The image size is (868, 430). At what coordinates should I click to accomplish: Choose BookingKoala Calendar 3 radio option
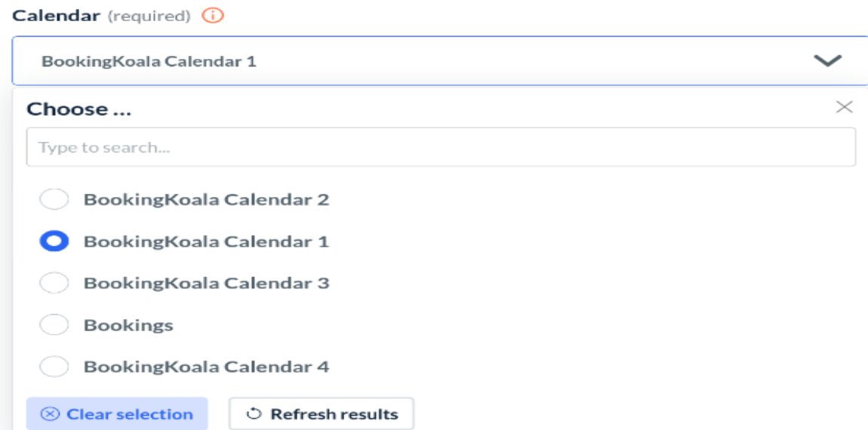pyautogui.click(x=54, y=284)
